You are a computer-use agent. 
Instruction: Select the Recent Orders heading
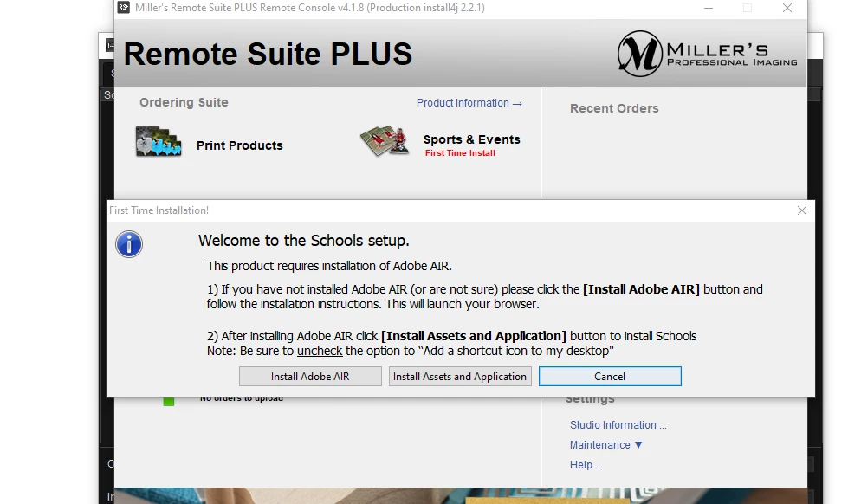[x=614, y=108]
